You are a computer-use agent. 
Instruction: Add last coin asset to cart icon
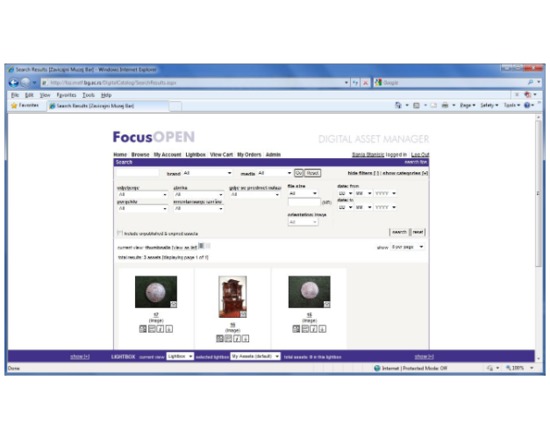tap(305, 329)
